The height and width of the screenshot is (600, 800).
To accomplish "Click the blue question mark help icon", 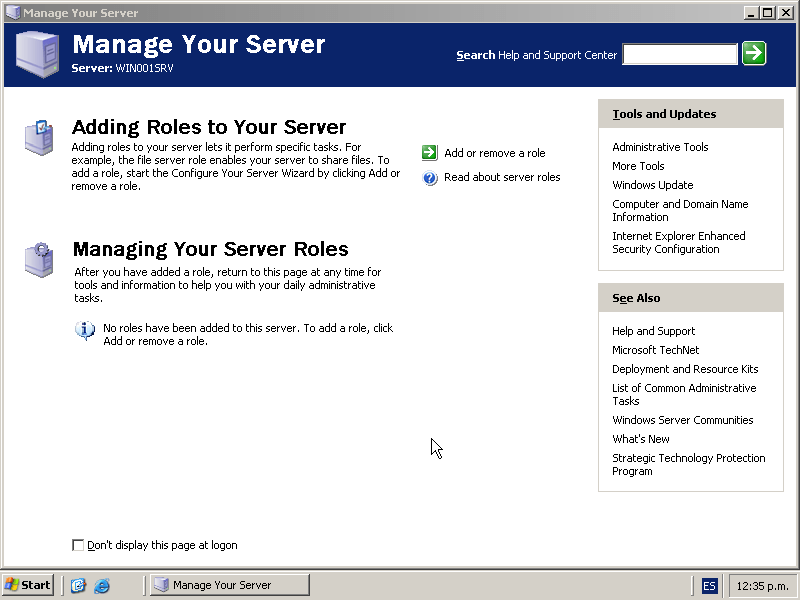I will click(430, 178).
